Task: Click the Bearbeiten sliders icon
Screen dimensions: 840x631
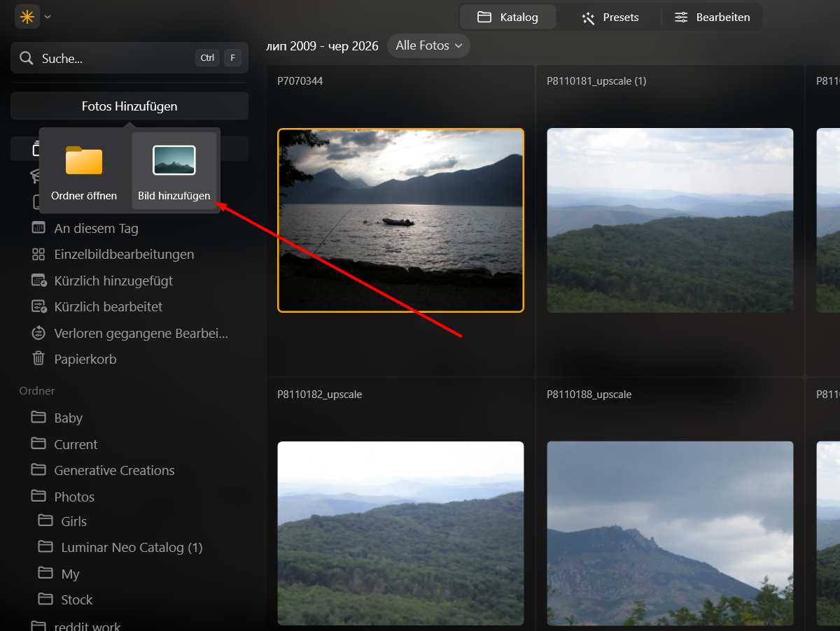Action: pyautogui.click(x=681, y=17)
